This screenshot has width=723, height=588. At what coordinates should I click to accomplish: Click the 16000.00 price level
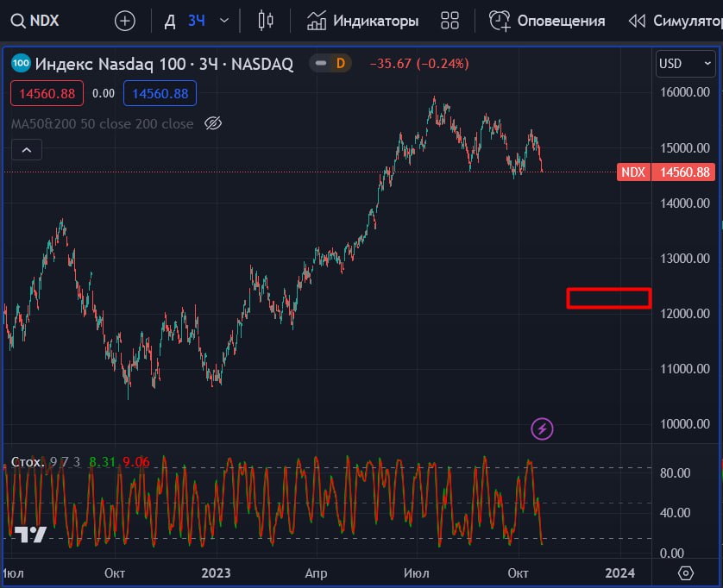(685, 92)
